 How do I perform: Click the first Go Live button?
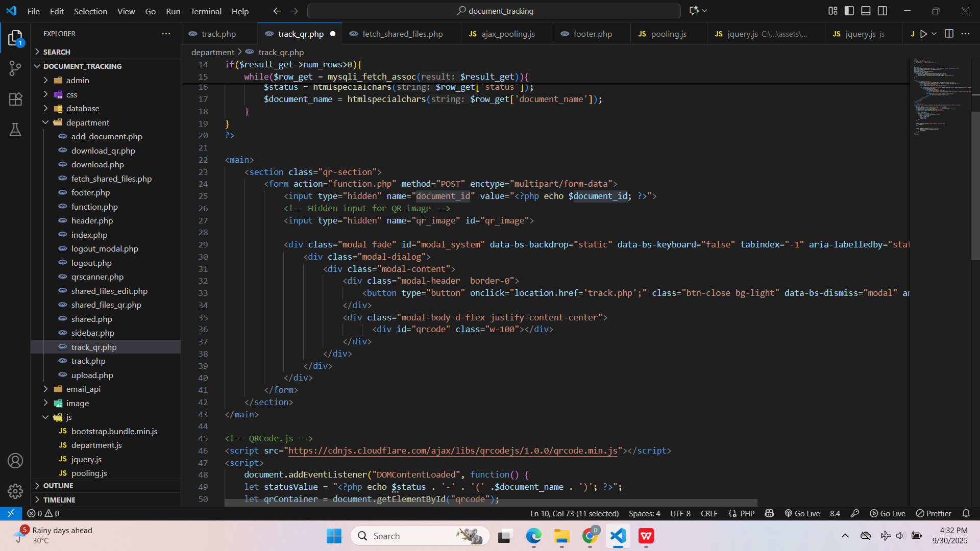[x=802, y=513]
